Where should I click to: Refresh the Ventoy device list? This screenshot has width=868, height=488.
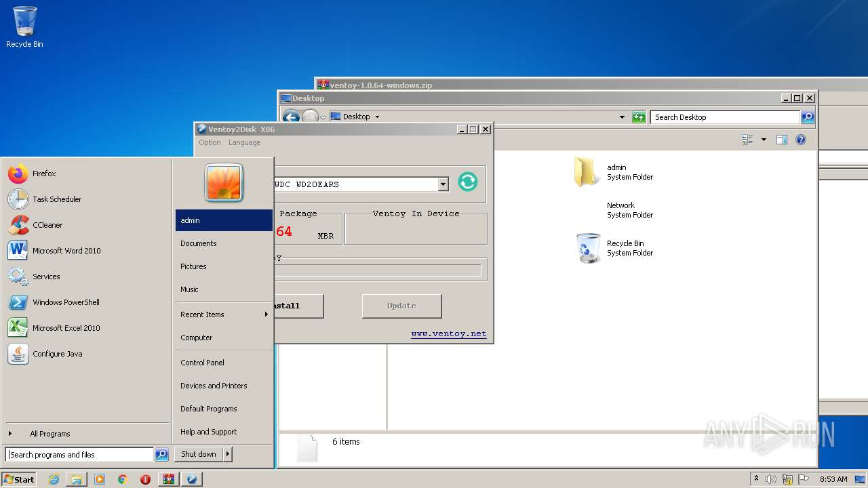[x=467, y=182]
